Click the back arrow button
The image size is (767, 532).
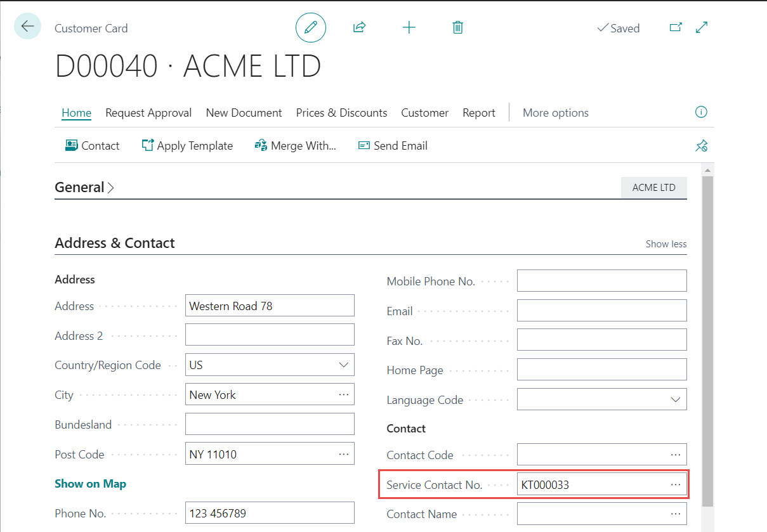27,27
